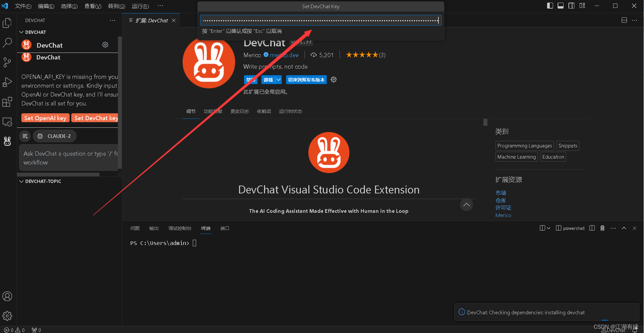This screenshot has height=333, width=644.
Task: Open the 转到 menu
Action: coord(117,6)
